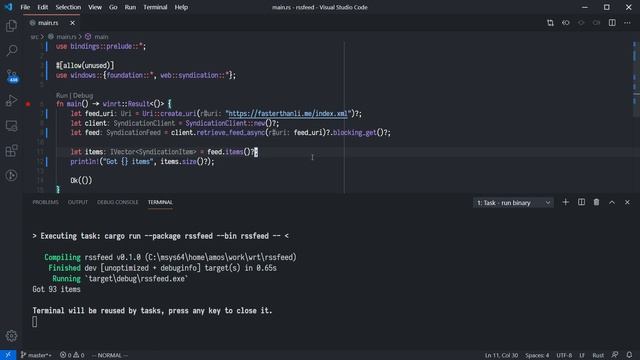Open the Manage gear settings menu
The height and width of the screenshot is (360, 640).
click(11, 336)
